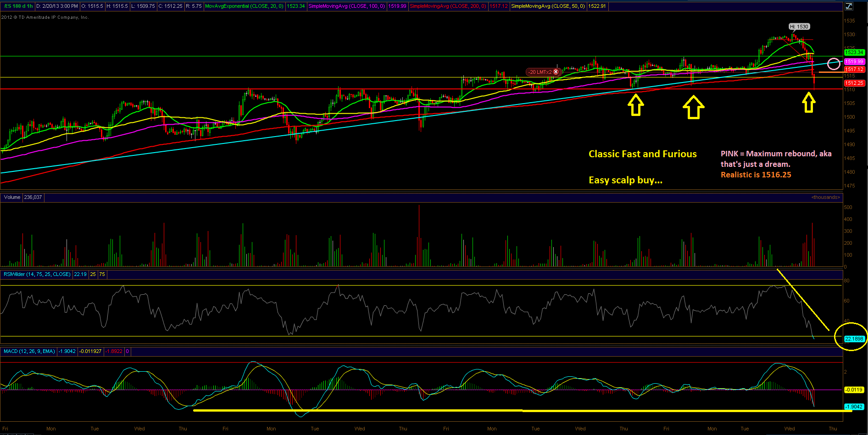Image resolution: width=868 pixels, height=435 pixels.
Task: Click the 1519.99 value in the header
Action: pos(397,6)
